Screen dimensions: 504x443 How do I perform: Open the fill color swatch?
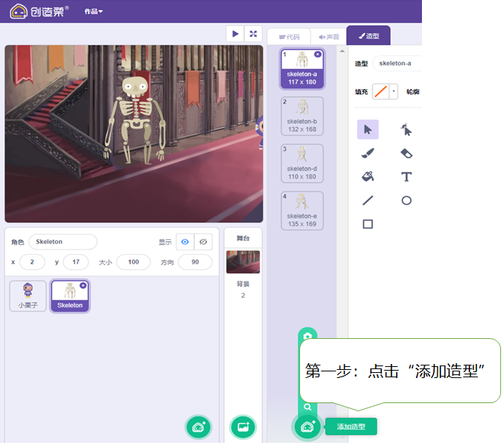coord(381,92)
